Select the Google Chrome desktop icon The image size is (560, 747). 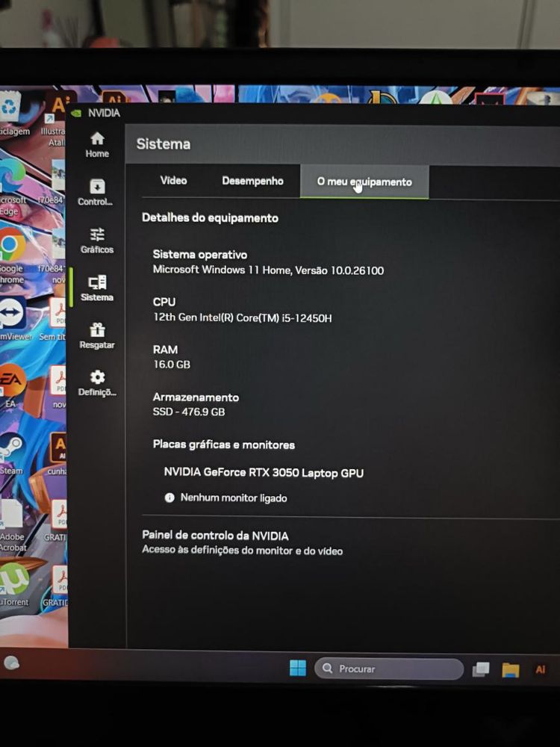[12, 255]
